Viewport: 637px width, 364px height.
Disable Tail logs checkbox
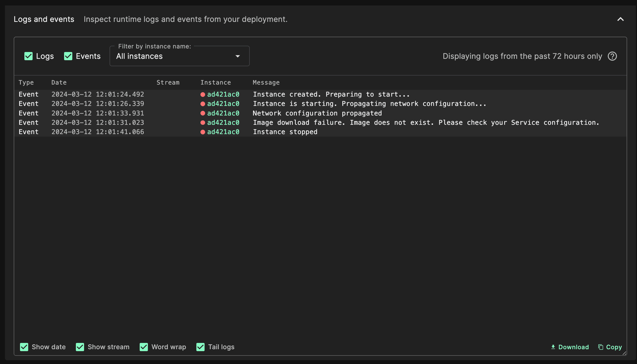point(200,347)
